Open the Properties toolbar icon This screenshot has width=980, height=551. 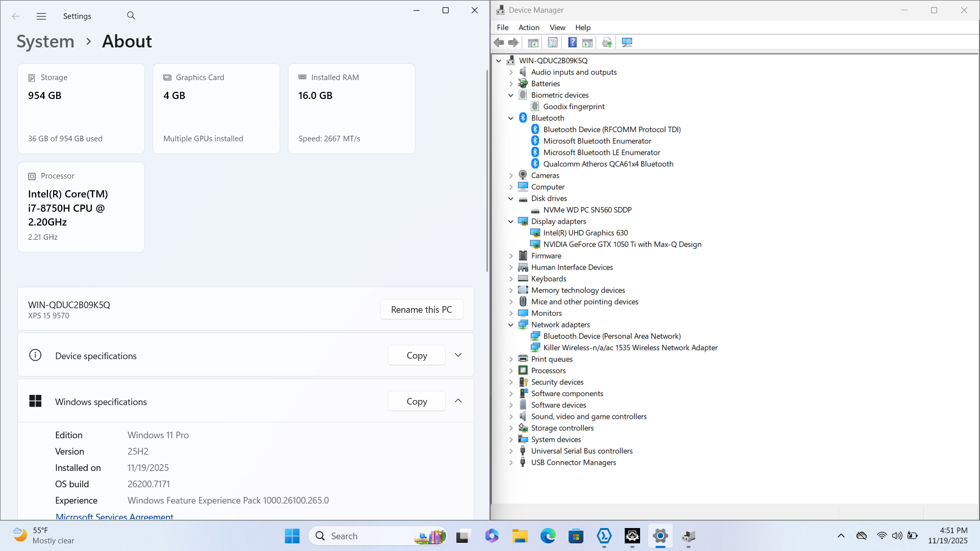tap(552, 43)
